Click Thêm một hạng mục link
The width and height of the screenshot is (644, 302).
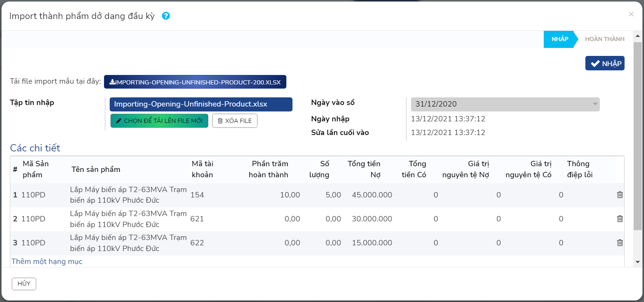(x=47, y=261)
